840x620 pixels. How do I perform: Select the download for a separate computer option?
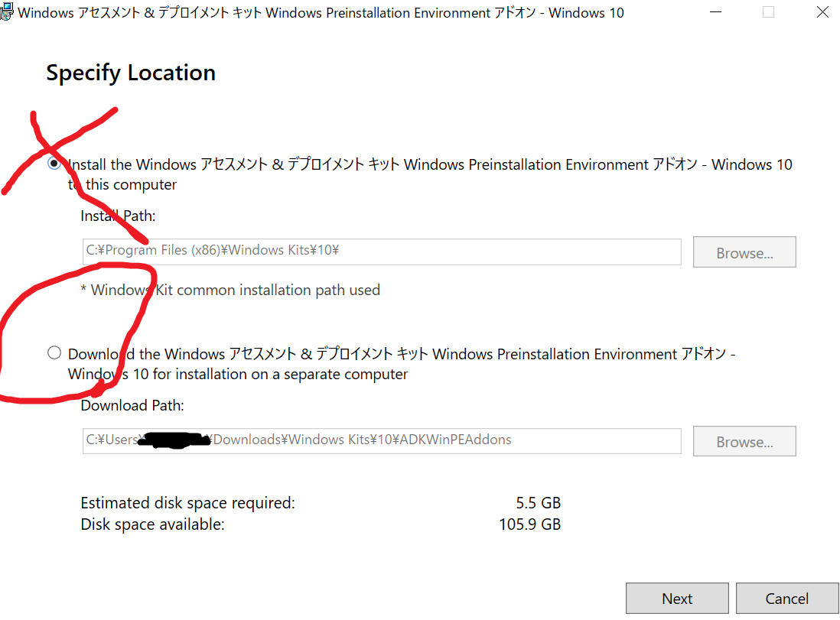pyautogui.click(x=54, y=352)
